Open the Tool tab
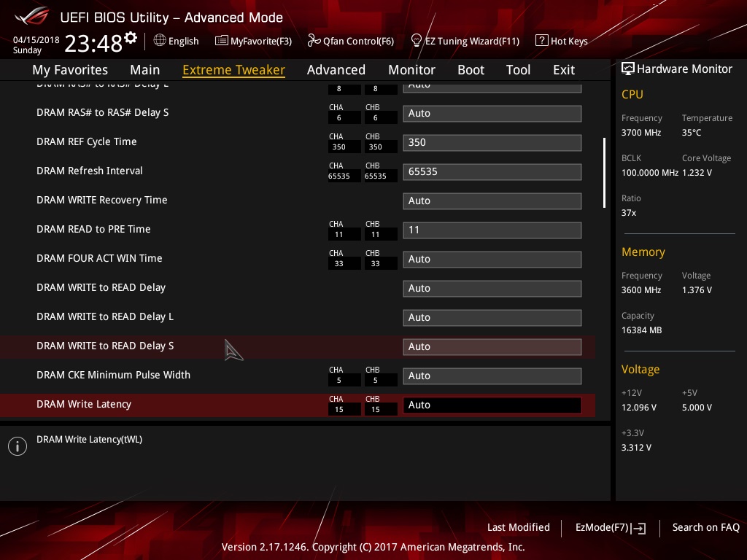 [x=519, y=70]
